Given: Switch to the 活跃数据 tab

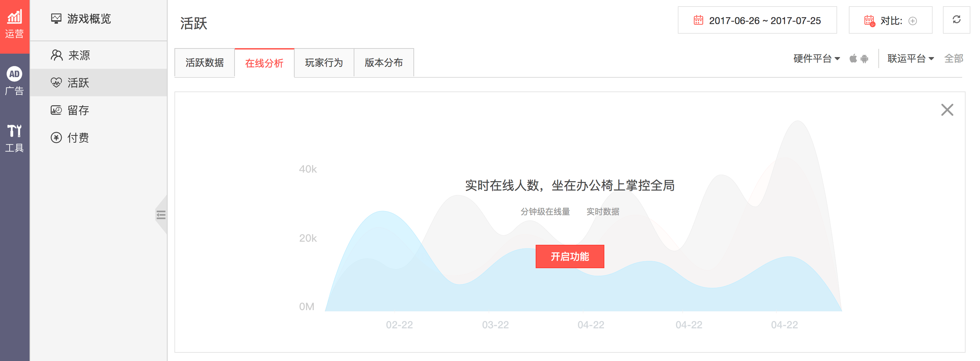Looking at the screenshot, I should click(204, 63).
